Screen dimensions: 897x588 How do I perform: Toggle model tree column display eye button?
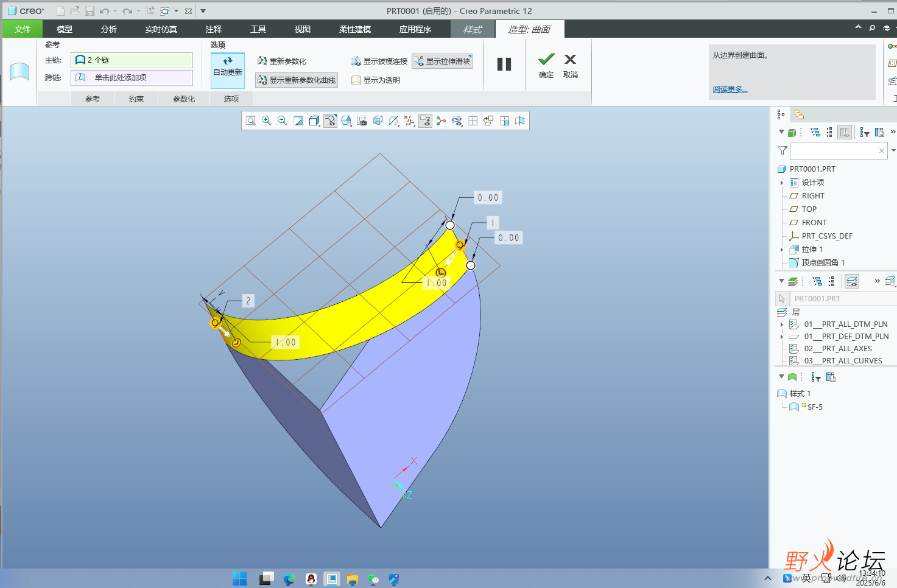click(x=844, y=132)
